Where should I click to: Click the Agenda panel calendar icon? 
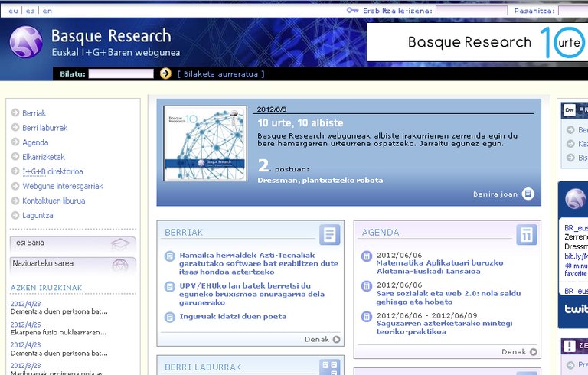(x=526, y=234)
